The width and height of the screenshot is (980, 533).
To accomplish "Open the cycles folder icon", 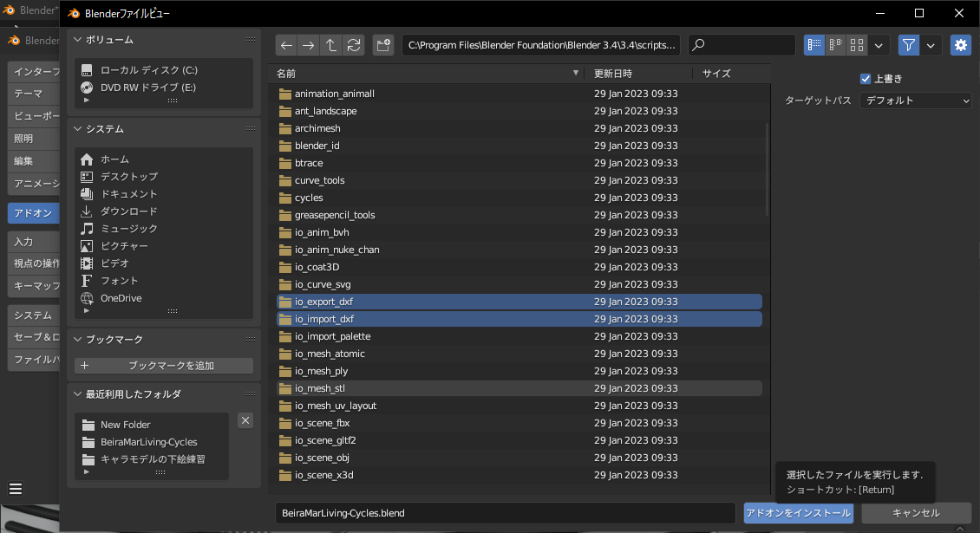I will (x=285, y=198).
